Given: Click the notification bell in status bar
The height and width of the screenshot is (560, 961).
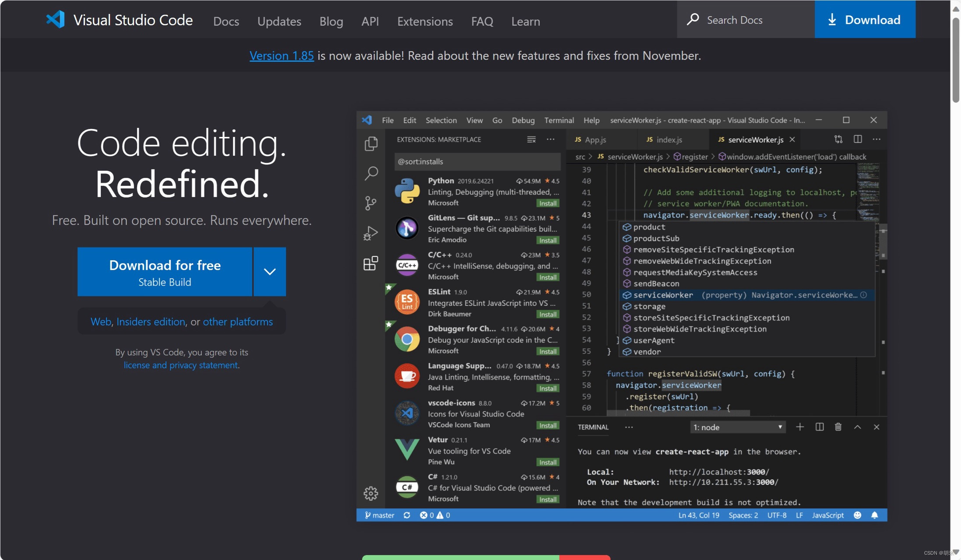Looking at the screenshot, I should coord(875,515).
